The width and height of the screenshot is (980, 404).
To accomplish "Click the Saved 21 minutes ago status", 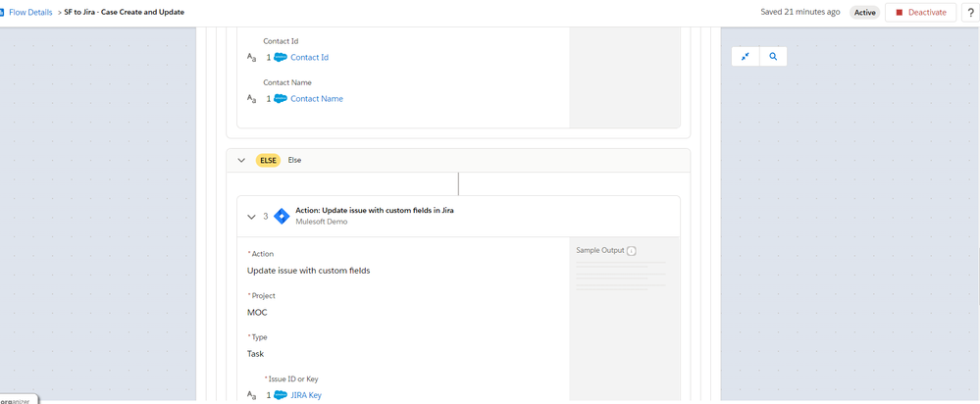I will (800, 12).
